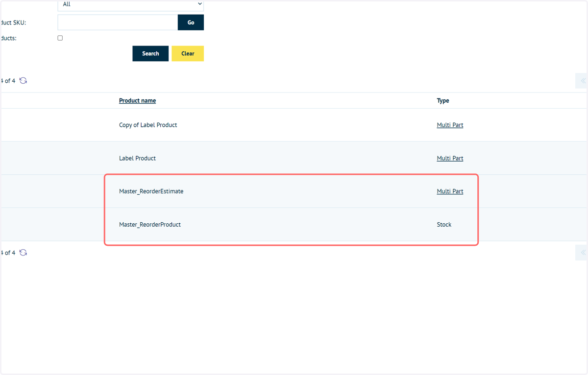This screenshot has height=375, width=588.
Task: Click 'Stock' type for Master_ReorderProduct
Action: (x=444, y=225)
